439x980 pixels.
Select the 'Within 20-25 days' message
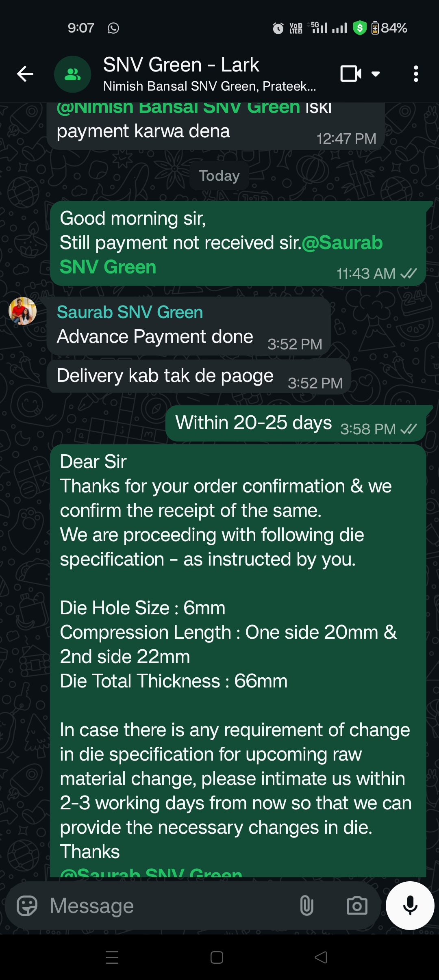[296, 423]
